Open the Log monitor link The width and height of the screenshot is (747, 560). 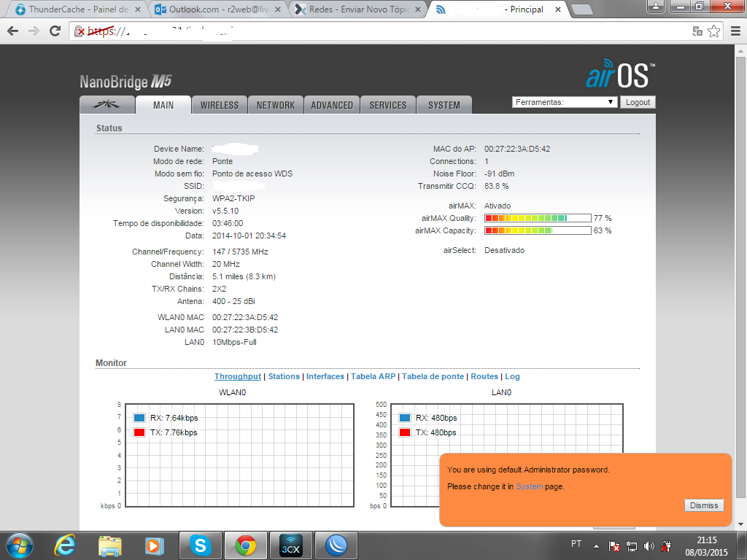512,376
